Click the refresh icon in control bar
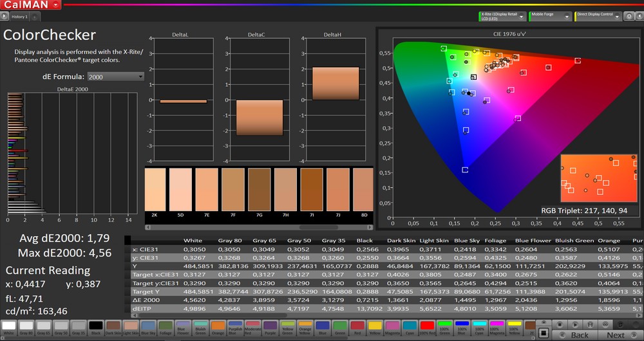 [x=620, y=324]
